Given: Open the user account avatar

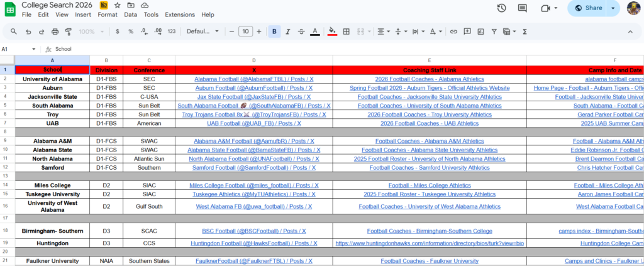Looking at the screenshot, I should [x=634, y=8].
